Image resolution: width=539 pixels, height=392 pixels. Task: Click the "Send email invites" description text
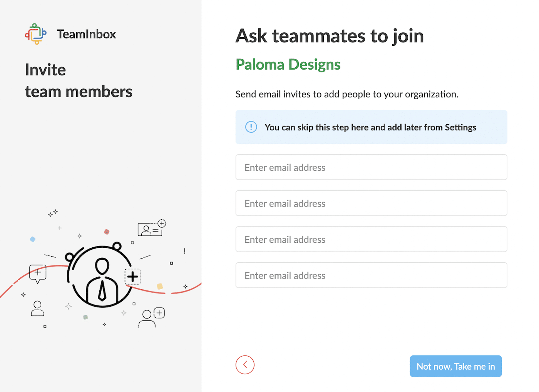(x=347, y=94)
